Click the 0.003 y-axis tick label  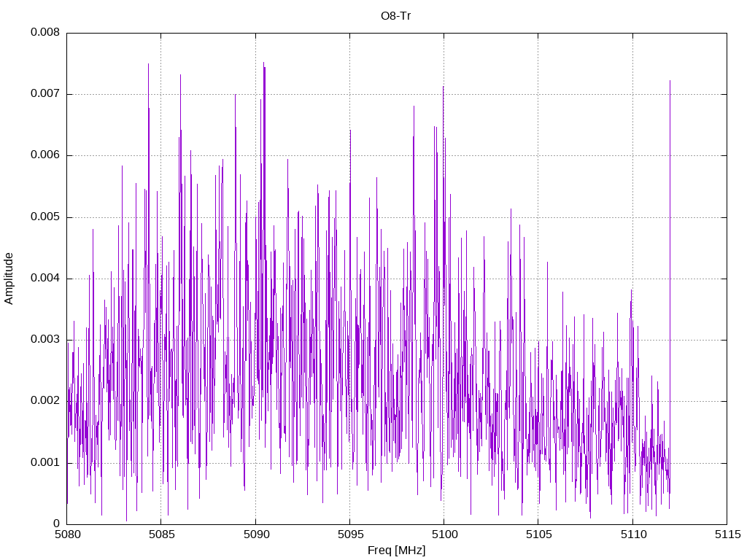[45, 340]
